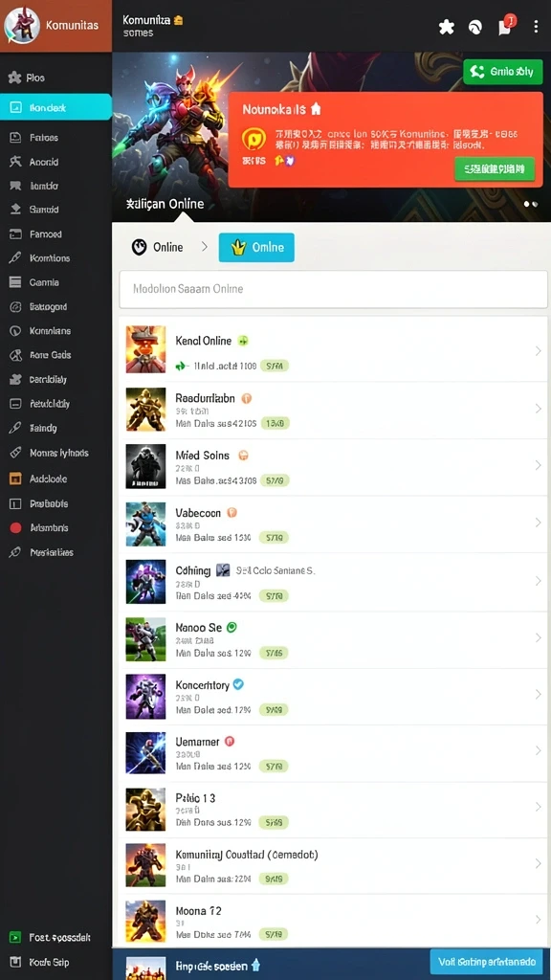Open the Kenol Online game thumbnail
The width and height of the screenshot is (551, 980).
[145, 348]
